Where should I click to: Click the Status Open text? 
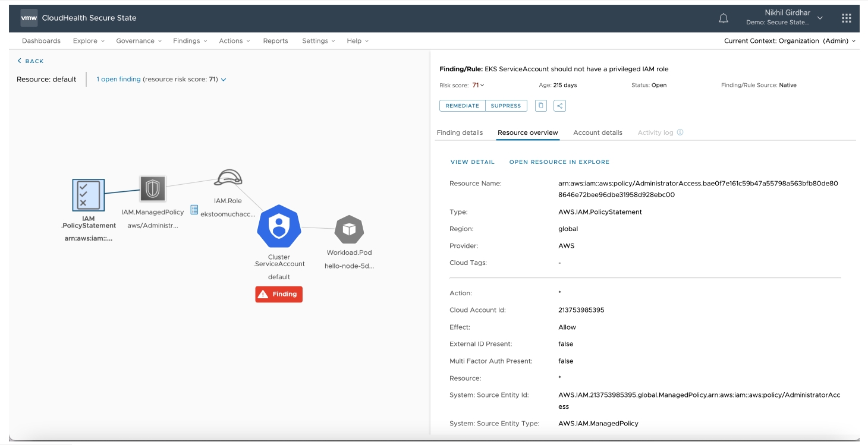(x=649, y=85)
